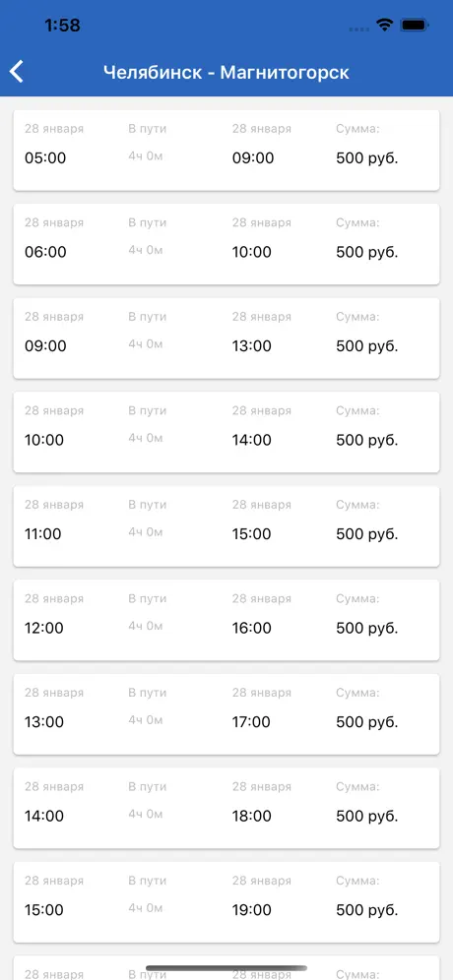The height and width of the screenshot is (980, 453).
Task: Open the 13:00 to 17:00 trip
Action: tap(226, 713)
